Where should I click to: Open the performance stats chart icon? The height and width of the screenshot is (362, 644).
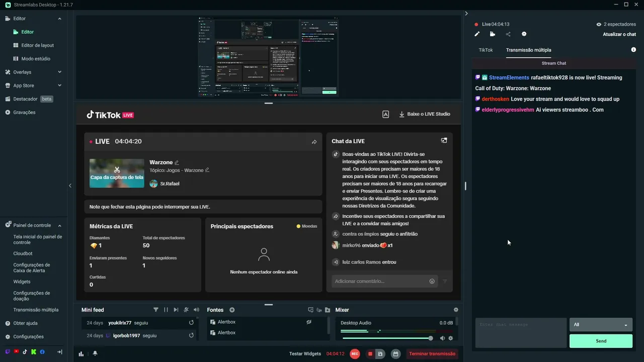pyautogui.click(x=81, y=353)
